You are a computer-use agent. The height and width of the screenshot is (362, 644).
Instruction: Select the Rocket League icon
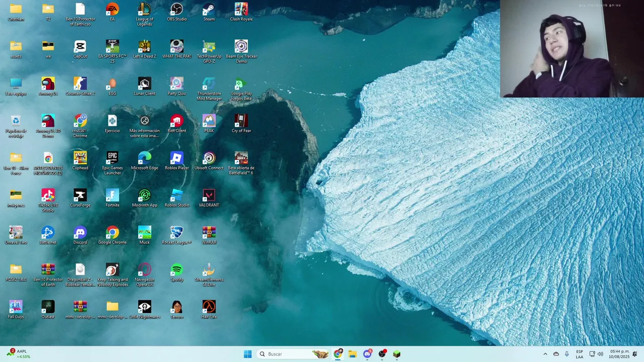177,235
